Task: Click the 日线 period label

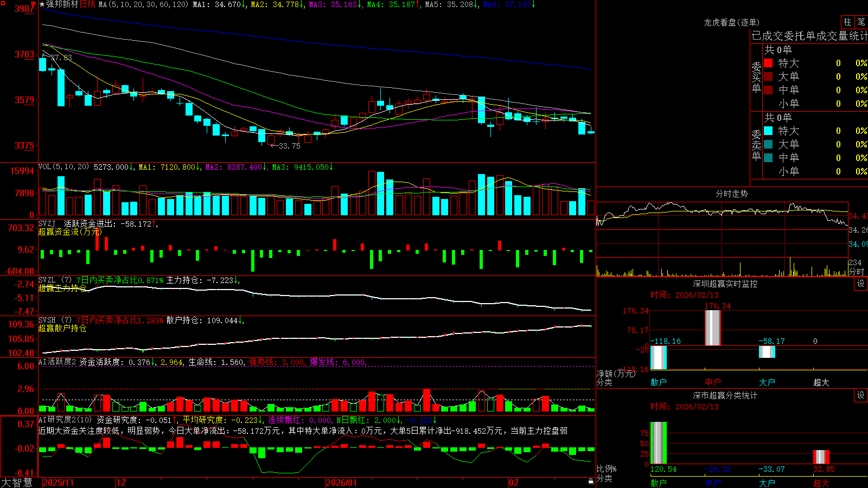Action: (87, 4)
